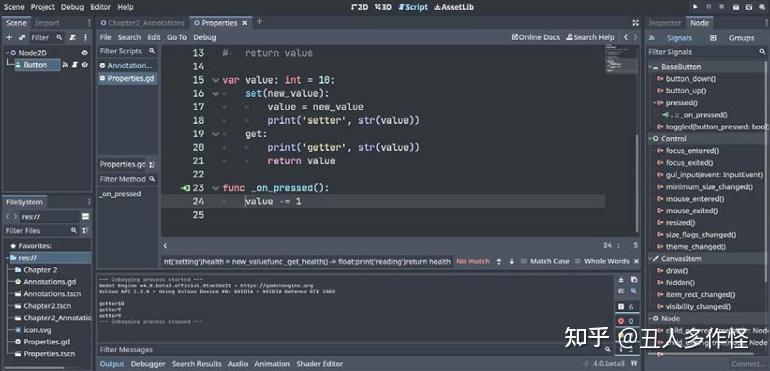Switch to 3D workspace
The image size is (770, 371).
[x=384, y=7]
